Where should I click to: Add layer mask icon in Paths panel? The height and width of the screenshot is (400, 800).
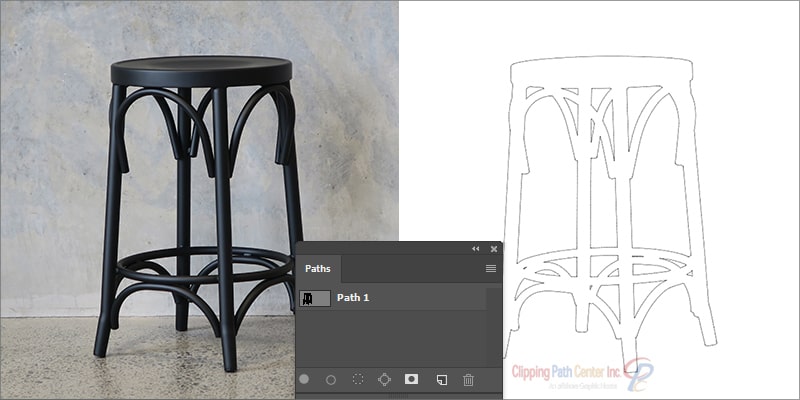pos(411,379)
